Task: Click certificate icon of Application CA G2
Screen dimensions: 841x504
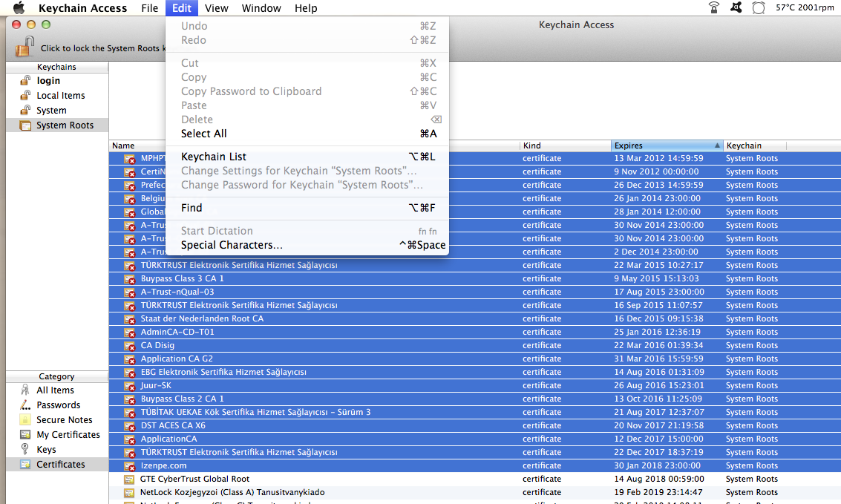Action: [x=129, y=359]
